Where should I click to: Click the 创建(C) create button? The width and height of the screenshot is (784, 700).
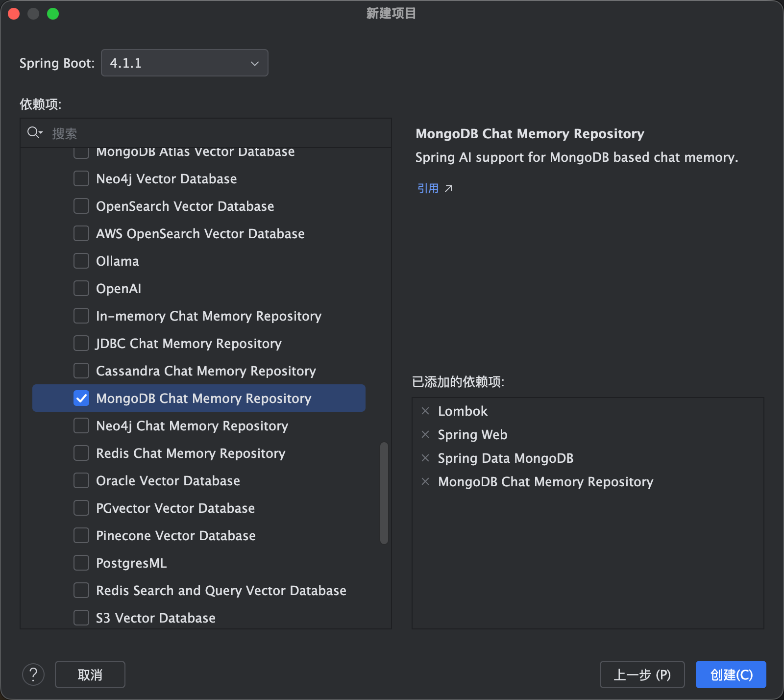(731, 675)
